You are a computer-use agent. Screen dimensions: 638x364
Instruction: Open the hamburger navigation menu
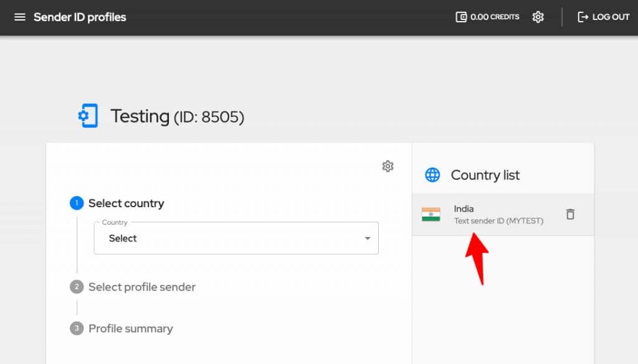pyautogui.click(x=19, y=17)
